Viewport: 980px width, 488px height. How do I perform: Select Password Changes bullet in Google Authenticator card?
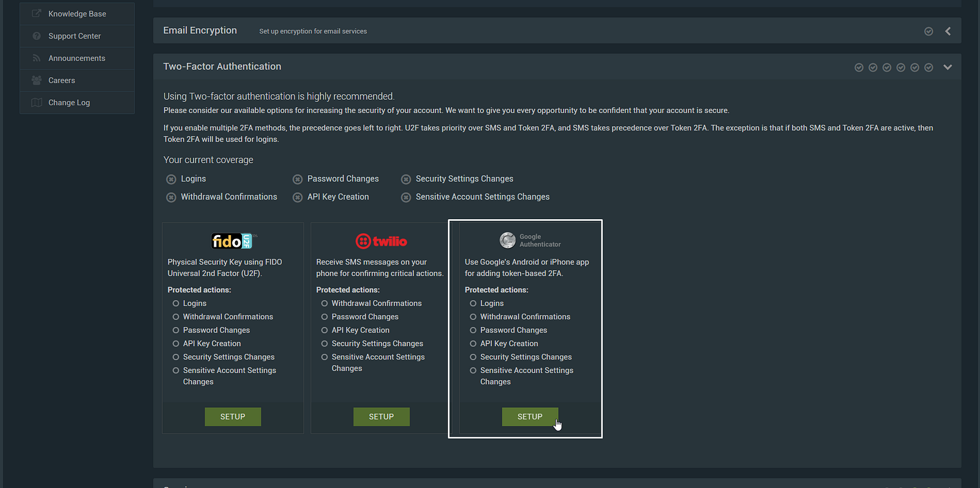(x=473, y=330)
